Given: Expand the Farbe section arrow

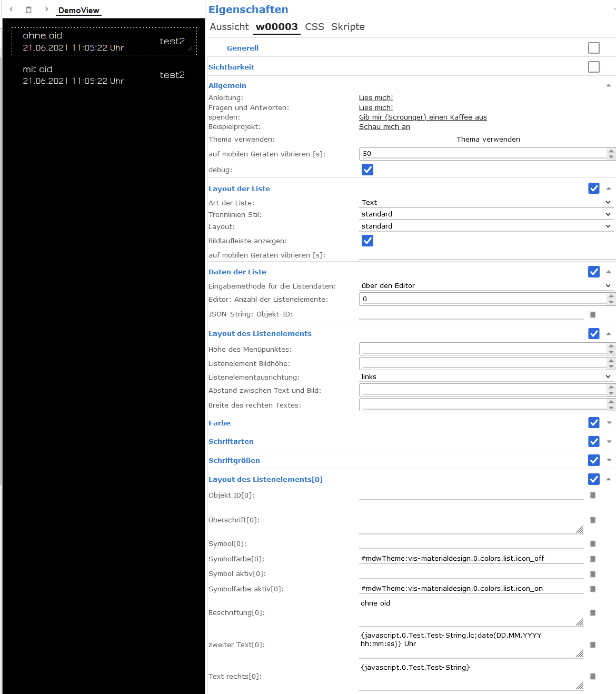Looking at the screenshot, I should point(609,423).
